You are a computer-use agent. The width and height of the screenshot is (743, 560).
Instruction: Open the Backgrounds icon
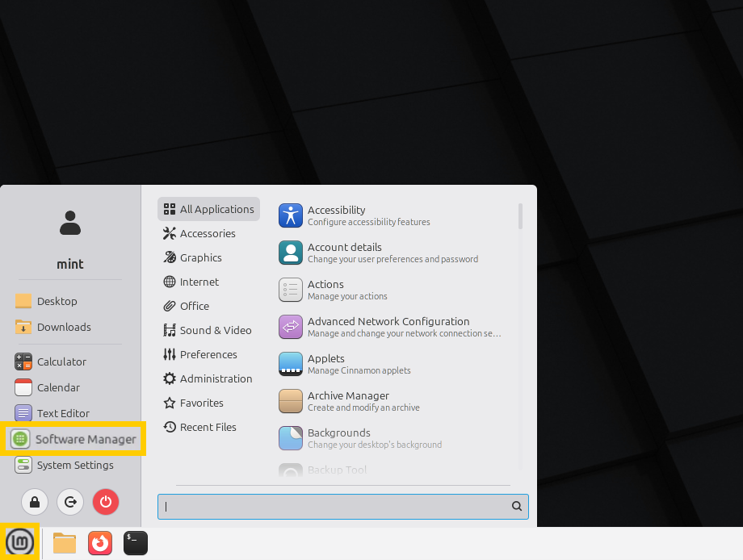291,438
